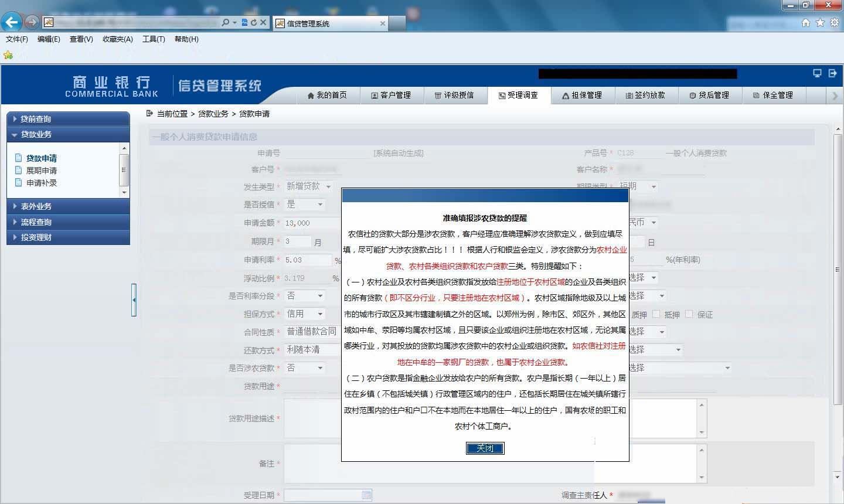Screen dimensions: 844x504
Task: Open the browser home page icon
Action: (x=806, y=23)
